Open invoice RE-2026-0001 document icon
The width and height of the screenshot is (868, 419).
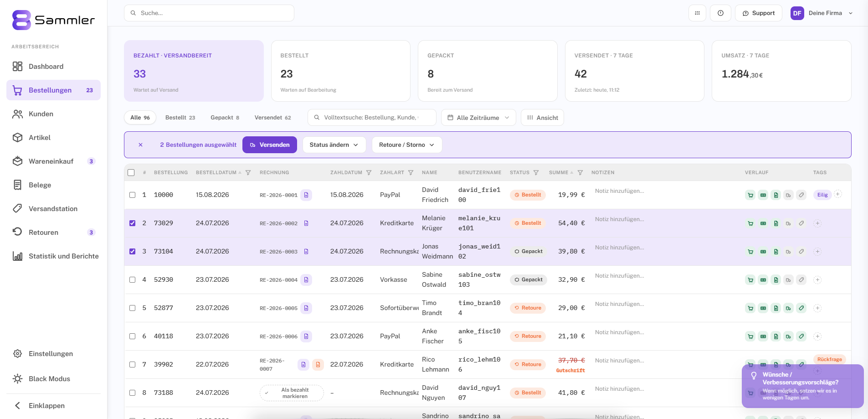306,195
